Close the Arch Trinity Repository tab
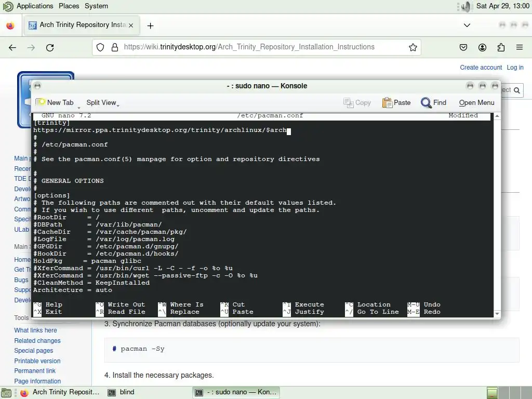Viewport: 532px width, 399px height. coord(131,25)
